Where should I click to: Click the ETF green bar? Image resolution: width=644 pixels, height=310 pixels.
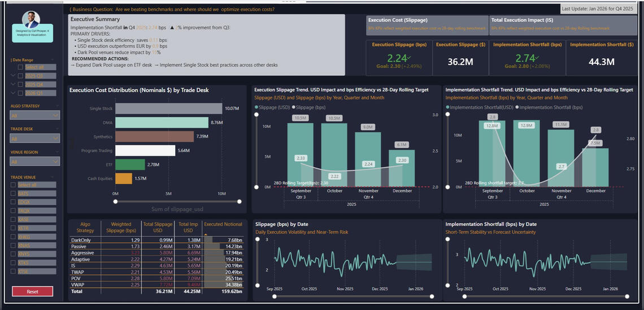click(130, 165)
